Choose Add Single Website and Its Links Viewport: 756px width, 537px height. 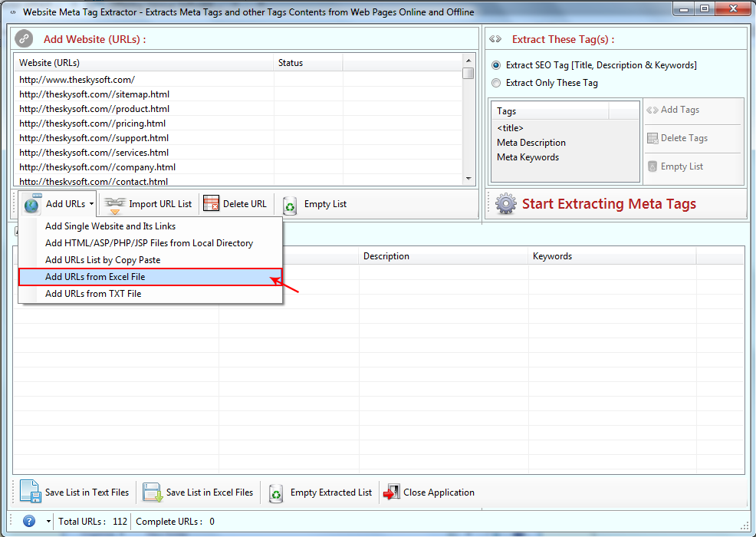click(x=150, y=226)
